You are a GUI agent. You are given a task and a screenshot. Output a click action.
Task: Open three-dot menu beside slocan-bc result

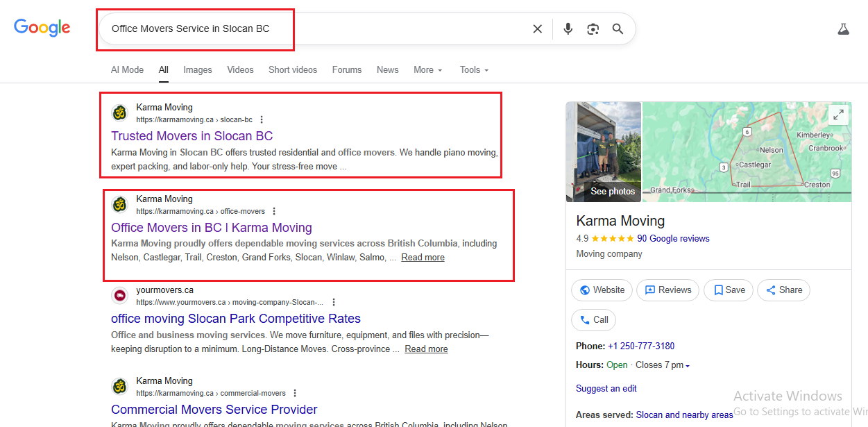(x=262, y=119)
